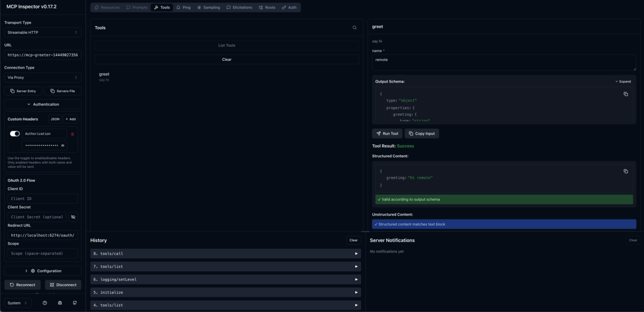Open the Transport Type dropdown
This screenshot has height=312, width=644.
[x=42, y=32]
